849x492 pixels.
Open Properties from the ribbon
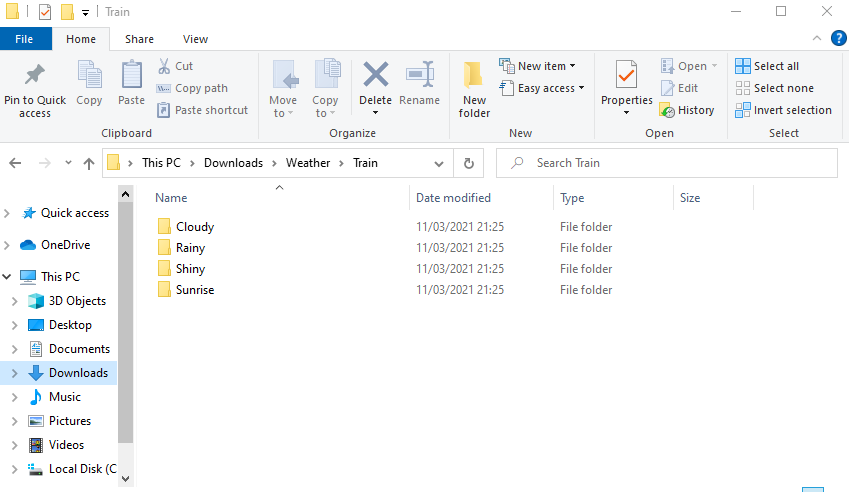[626, 76]
